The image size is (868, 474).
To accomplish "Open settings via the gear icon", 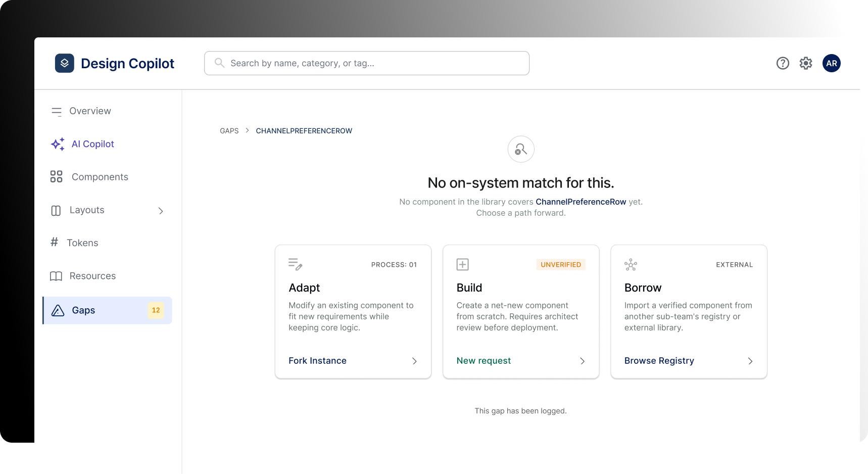I will coord(806,63).
